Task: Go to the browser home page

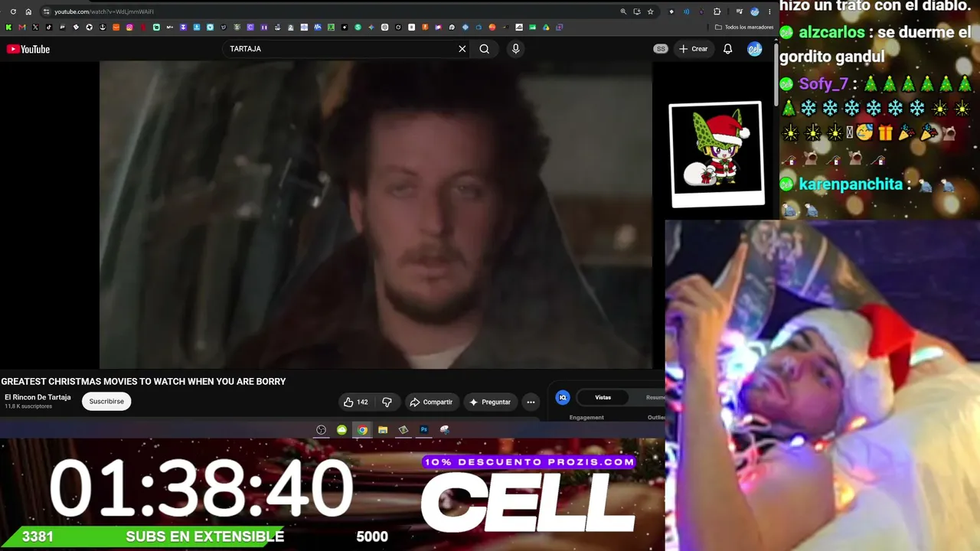Action: pyautogui.click(x=28, y=11)
